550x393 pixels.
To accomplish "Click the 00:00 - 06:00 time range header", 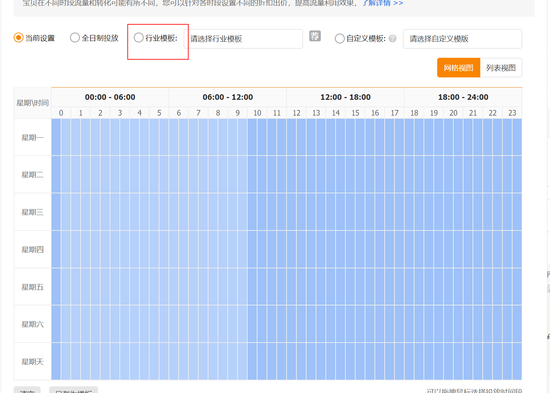I will tap(110, 97).
